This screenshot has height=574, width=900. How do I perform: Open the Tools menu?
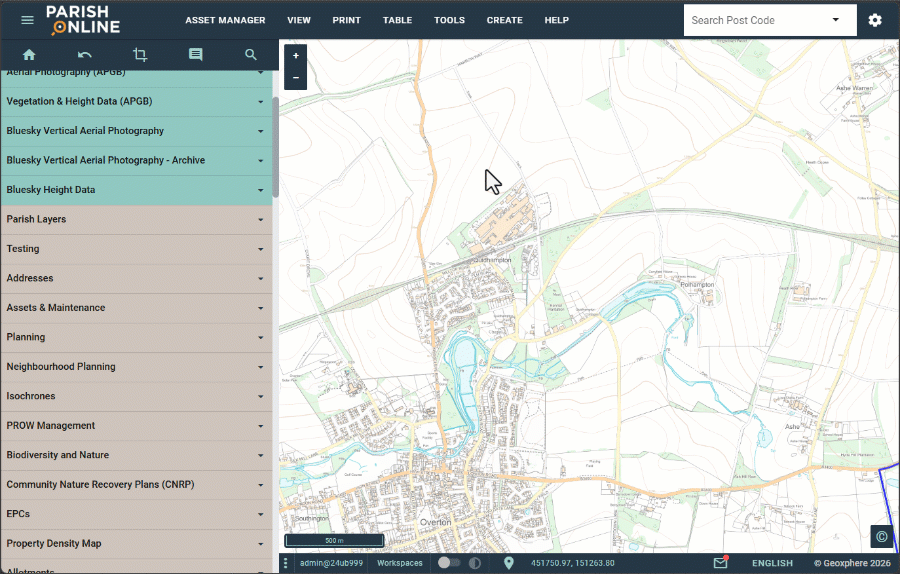click(x=449, y=20)
